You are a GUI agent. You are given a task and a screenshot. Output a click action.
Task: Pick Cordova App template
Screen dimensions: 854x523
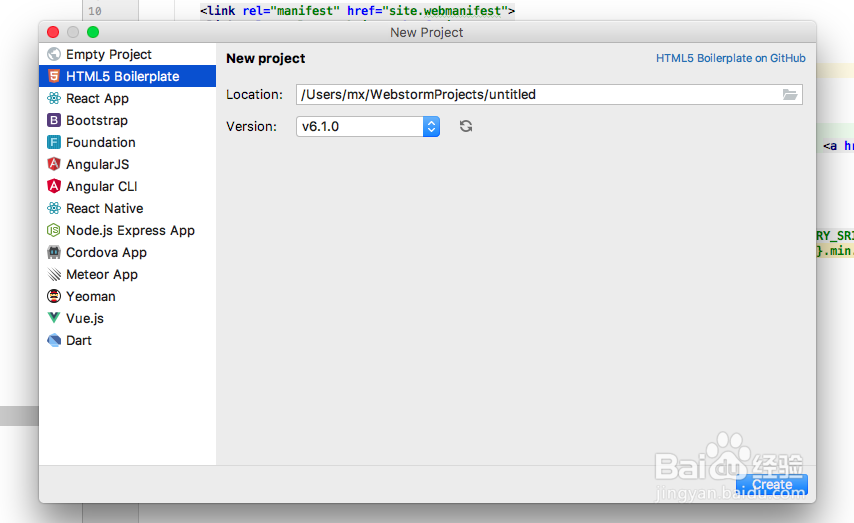point(127,252)
